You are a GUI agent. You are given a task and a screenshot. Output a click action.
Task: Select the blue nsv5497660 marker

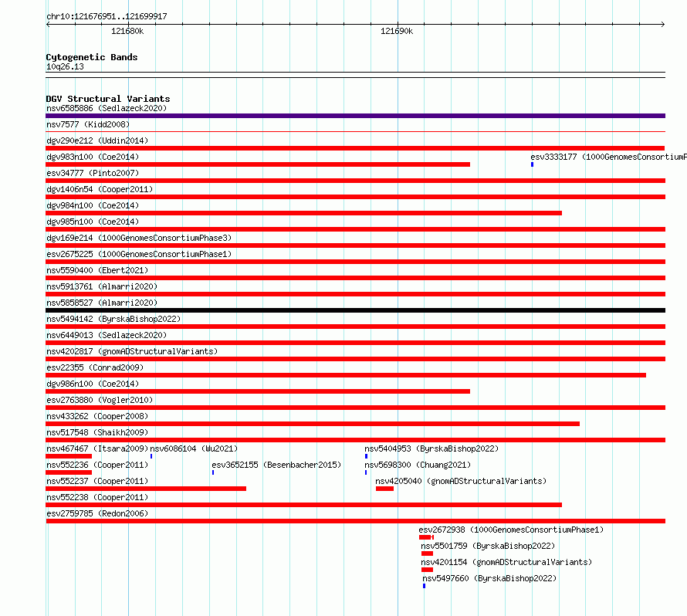point(424,586)
